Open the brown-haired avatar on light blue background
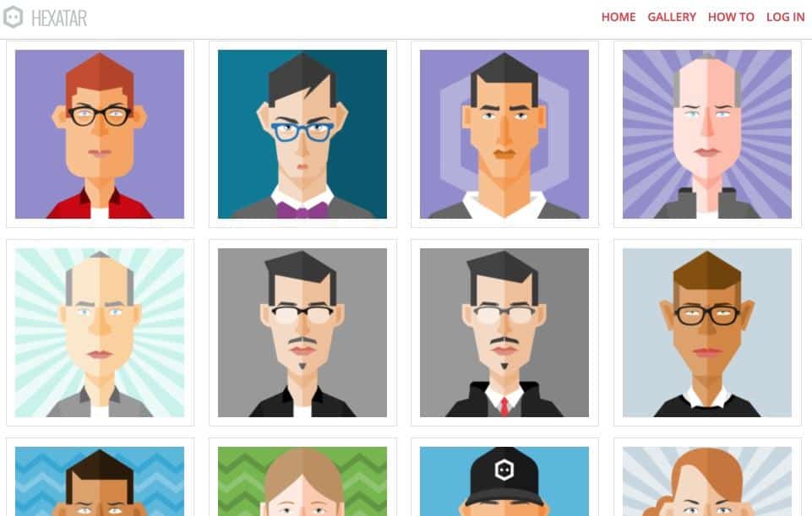This screenshot has height=516, width=812. (707, 332)
